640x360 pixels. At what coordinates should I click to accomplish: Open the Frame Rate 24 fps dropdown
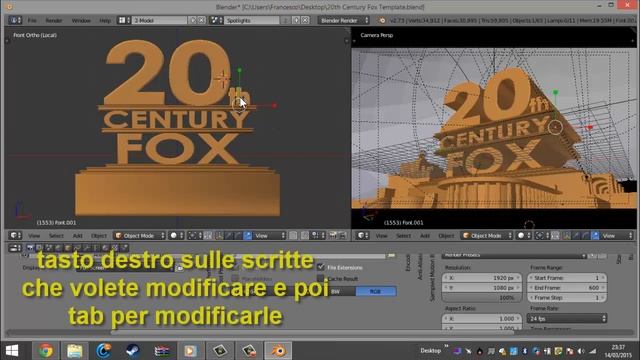(x=567, y=318)
